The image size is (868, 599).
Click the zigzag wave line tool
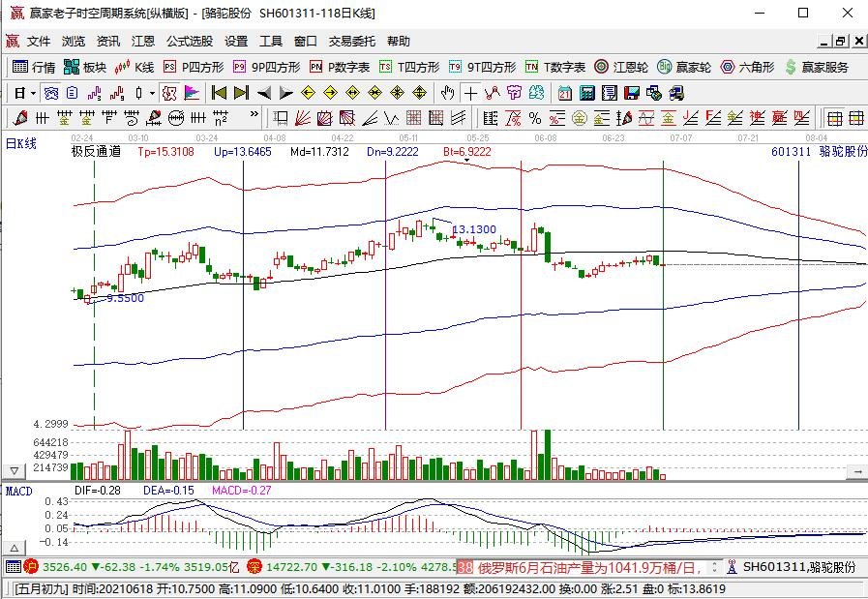pyautogui.click(x=391, y=118)
